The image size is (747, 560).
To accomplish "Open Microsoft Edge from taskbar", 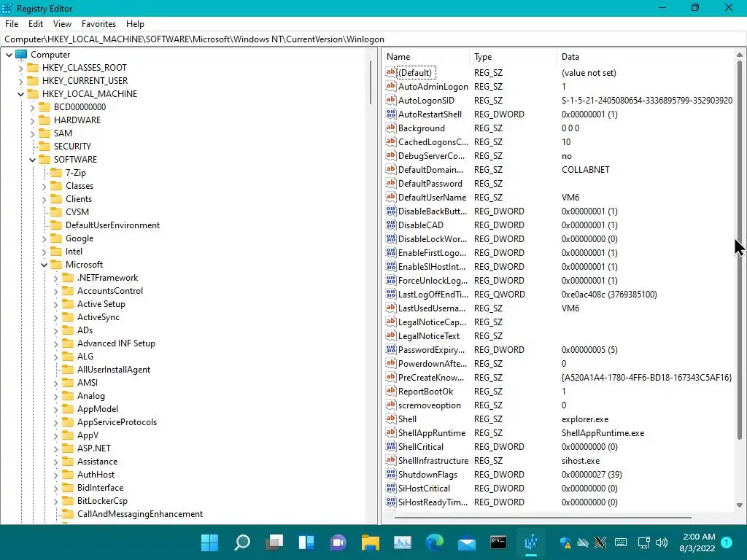I will pyautogui.click(x=435, y=542).
